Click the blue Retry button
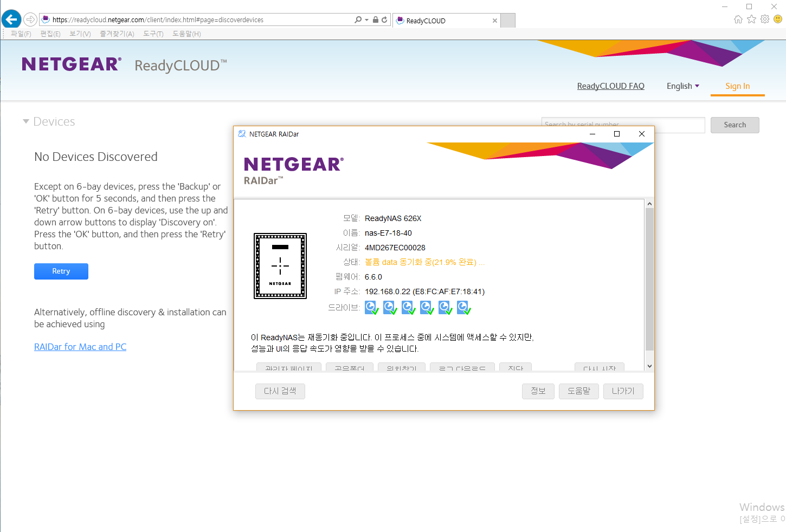The image size is (786, 532). coord(61,271)
